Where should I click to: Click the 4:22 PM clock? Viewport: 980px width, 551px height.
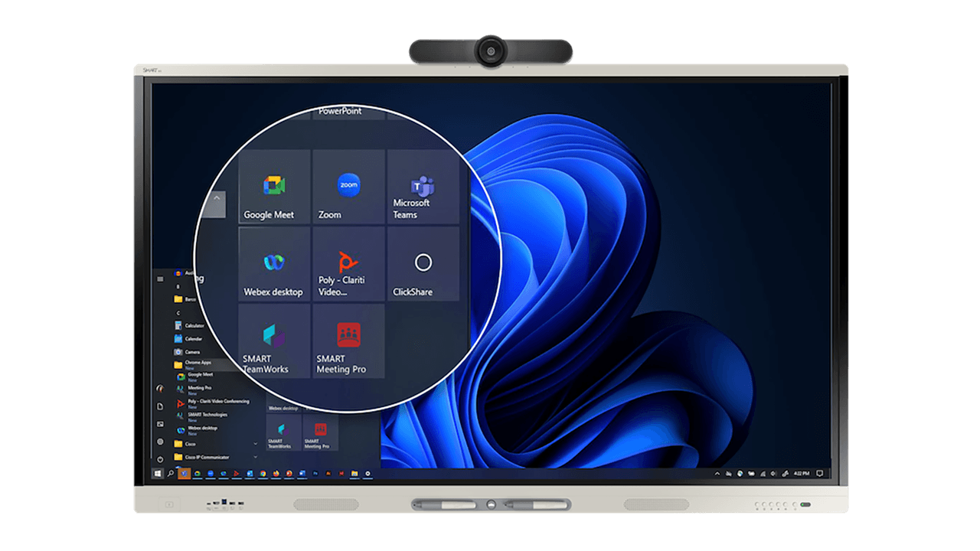802,474
